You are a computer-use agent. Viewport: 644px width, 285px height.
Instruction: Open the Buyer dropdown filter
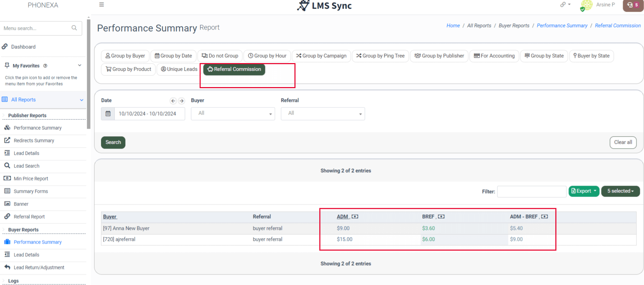click(x=233, y=114)
